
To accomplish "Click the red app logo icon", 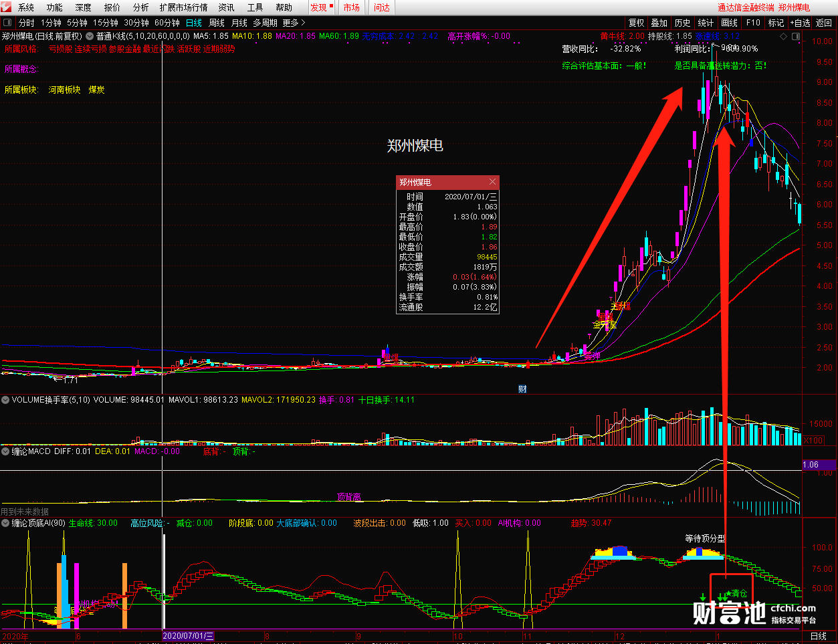I will click(6, 7).
